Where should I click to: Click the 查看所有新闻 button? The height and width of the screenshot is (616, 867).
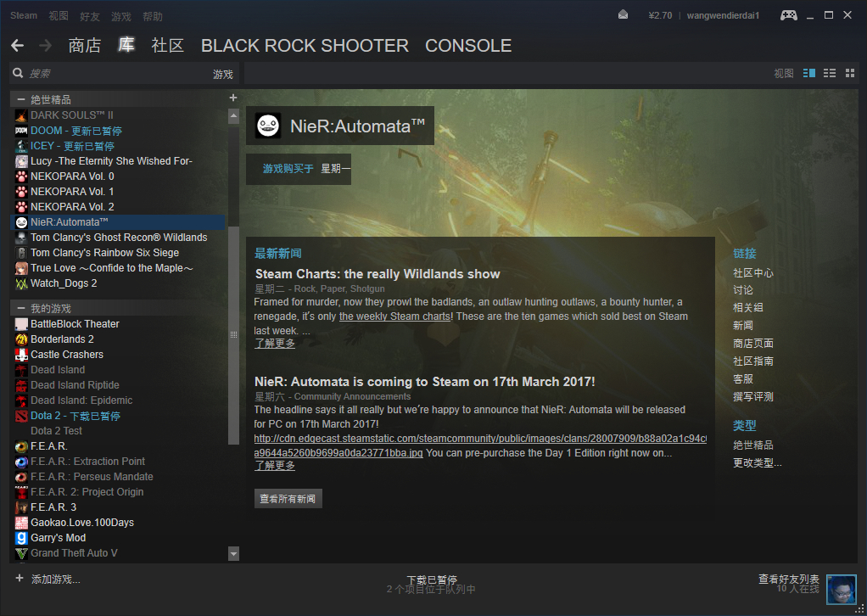pos(288,499)
